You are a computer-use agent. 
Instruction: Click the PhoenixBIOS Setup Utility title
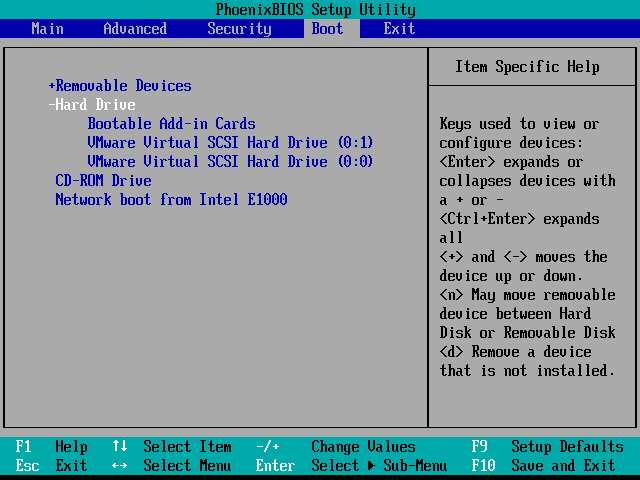(x=316, y=9)
